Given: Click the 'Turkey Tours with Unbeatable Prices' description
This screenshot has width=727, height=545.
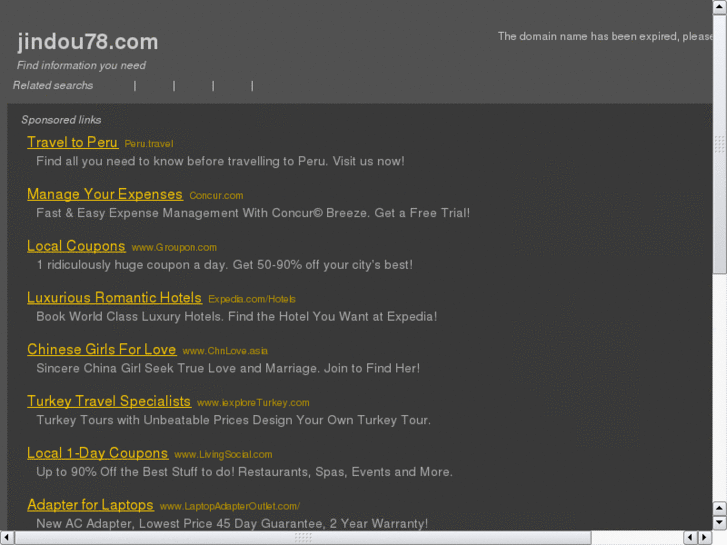Looking at the screenshot, I should [234, 420].
